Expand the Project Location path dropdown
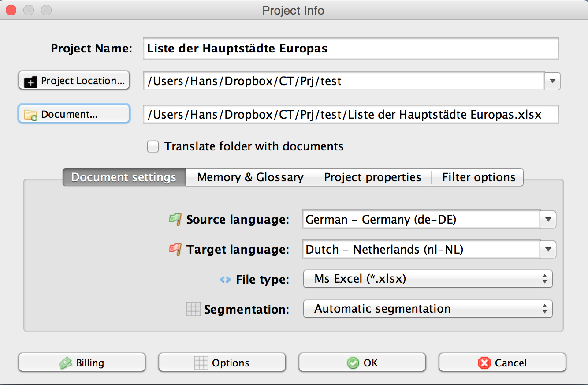 pyautogui.click(x=552, y=81)
